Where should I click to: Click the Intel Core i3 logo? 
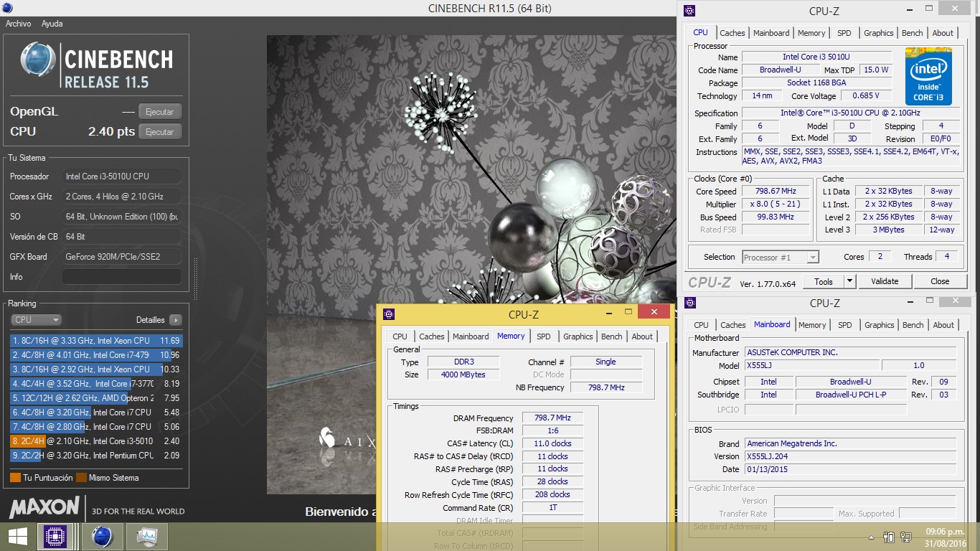point(928,76)
